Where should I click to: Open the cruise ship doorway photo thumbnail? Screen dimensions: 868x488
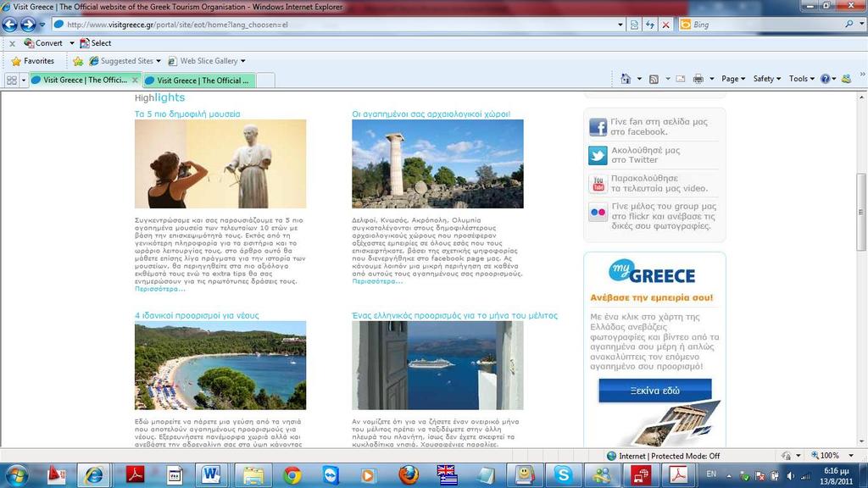point(437,365)
